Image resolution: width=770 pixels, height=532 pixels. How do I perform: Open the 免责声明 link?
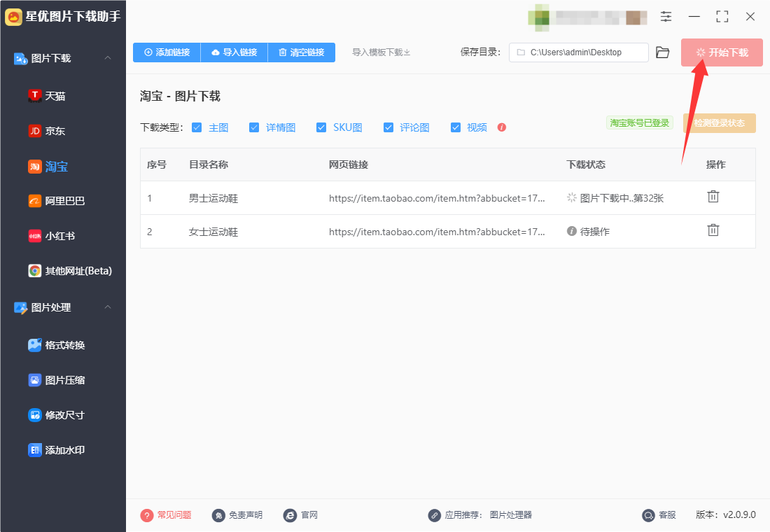pyautogui.click(x=237, y=514)
